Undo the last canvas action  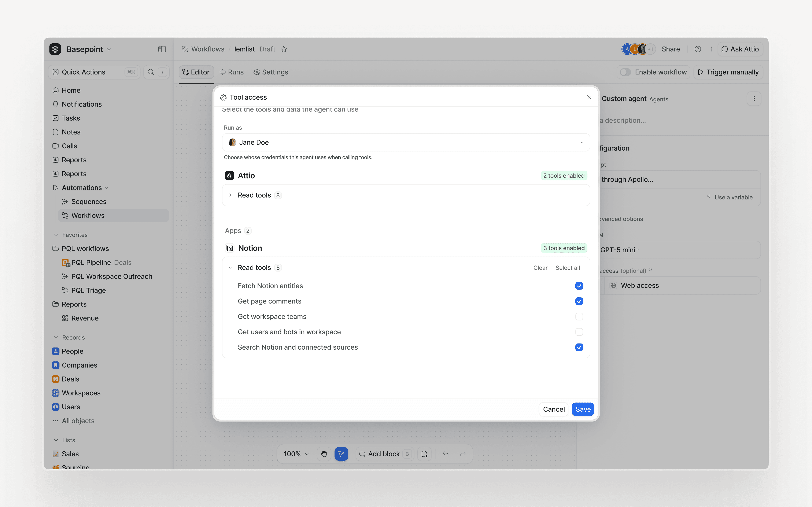coord(446,454)
